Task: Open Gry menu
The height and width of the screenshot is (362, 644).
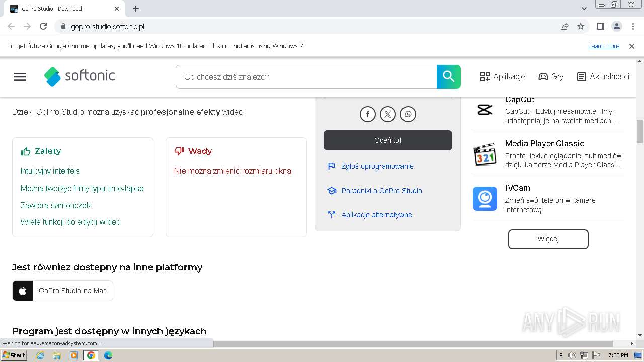Action: click(x=551, y=77)
